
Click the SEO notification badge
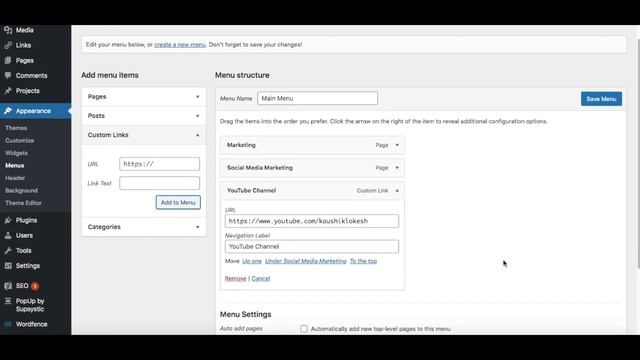click(x=35, y=286)
